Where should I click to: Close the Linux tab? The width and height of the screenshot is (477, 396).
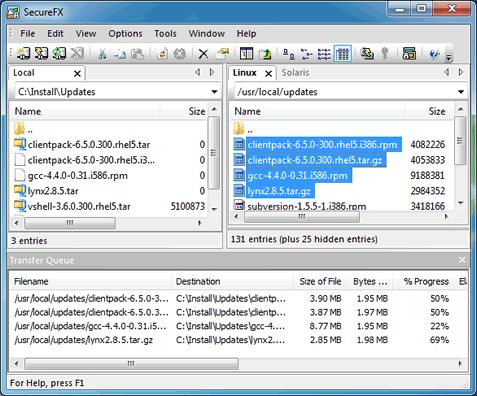268,74
